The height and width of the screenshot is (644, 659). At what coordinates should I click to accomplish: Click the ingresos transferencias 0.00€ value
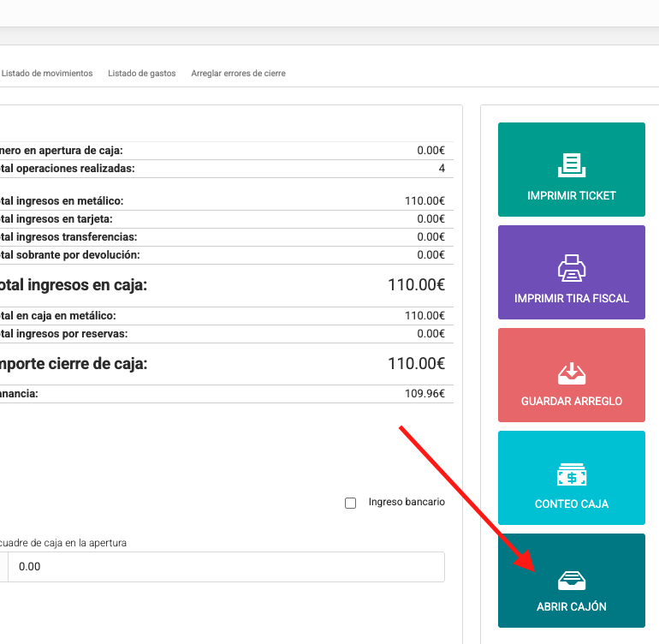[430, 237]
